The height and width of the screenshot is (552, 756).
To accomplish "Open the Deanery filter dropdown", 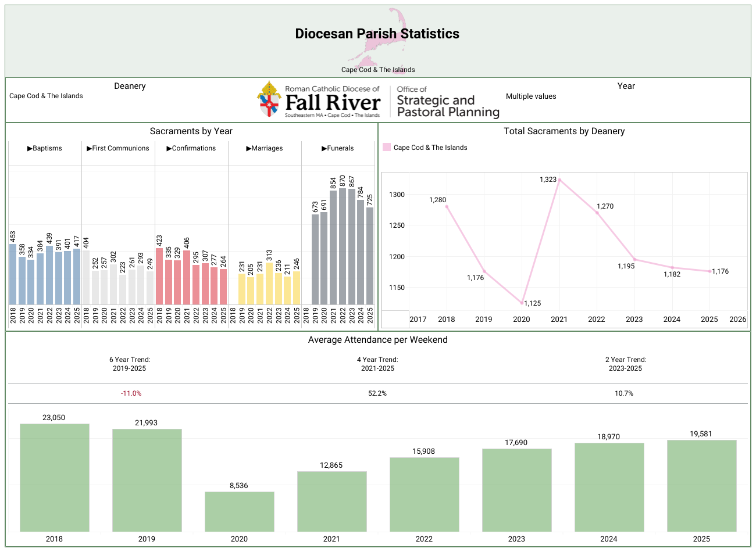I will pos(47,96).
